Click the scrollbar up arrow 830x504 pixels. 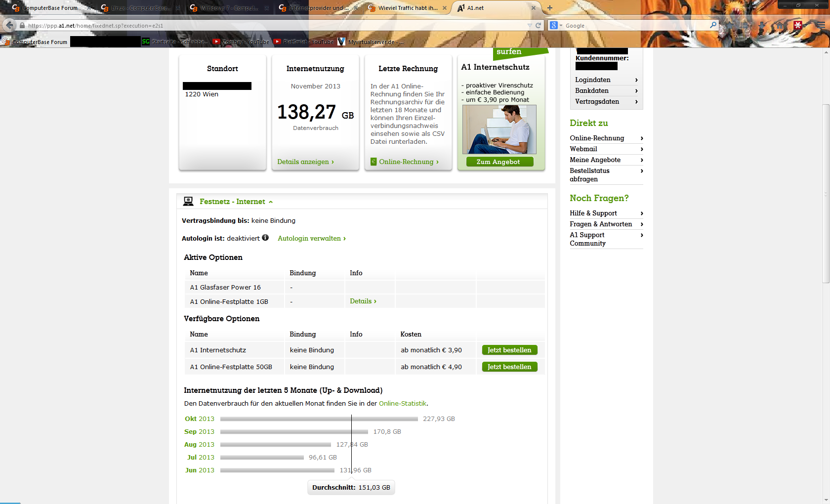[x=826, y=51]
